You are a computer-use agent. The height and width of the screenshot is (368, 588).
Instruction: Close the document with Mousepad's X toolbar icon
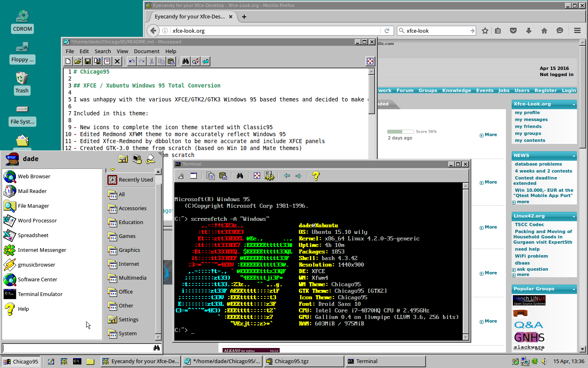(x=117, y=61)
